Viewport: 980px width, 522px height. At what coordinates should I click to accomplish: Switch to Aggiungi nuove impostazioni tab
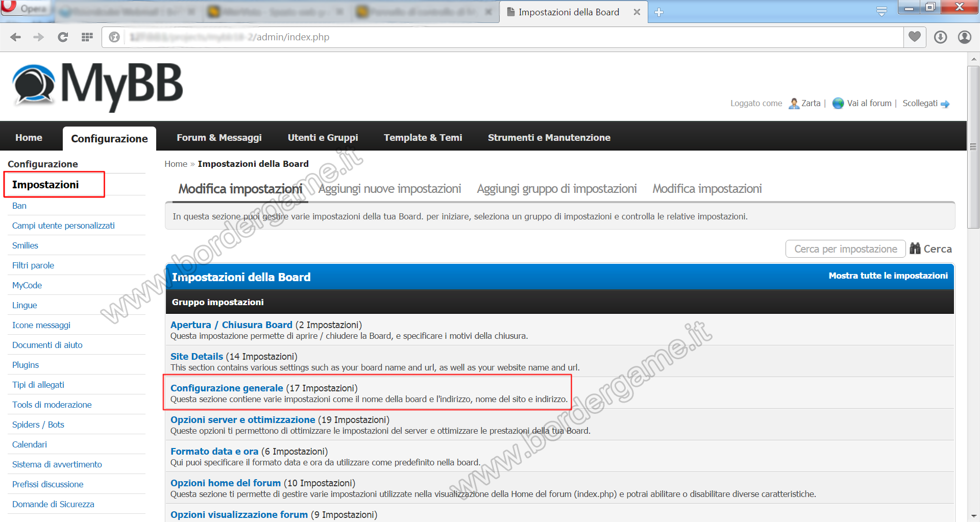(x=389, y=189)
